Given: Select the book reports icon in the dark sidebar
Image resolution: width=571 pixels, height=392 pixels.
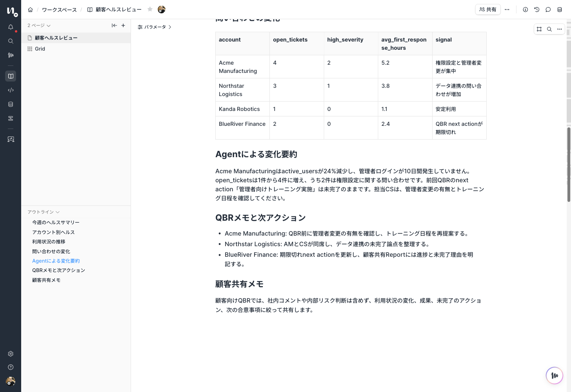Looking at the screenshot, I should point(11,76).
